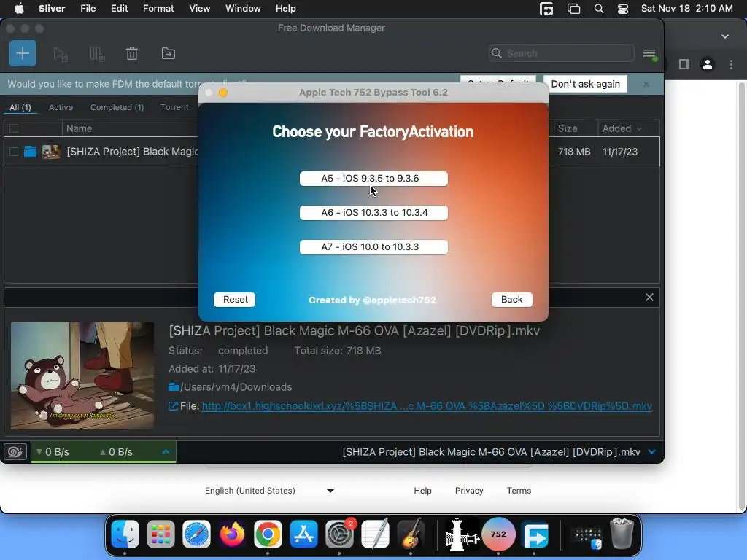The height and width of the screenshot is (560, 747).
Task: Open Google Chrome from the dock
Action: (268, 534)
